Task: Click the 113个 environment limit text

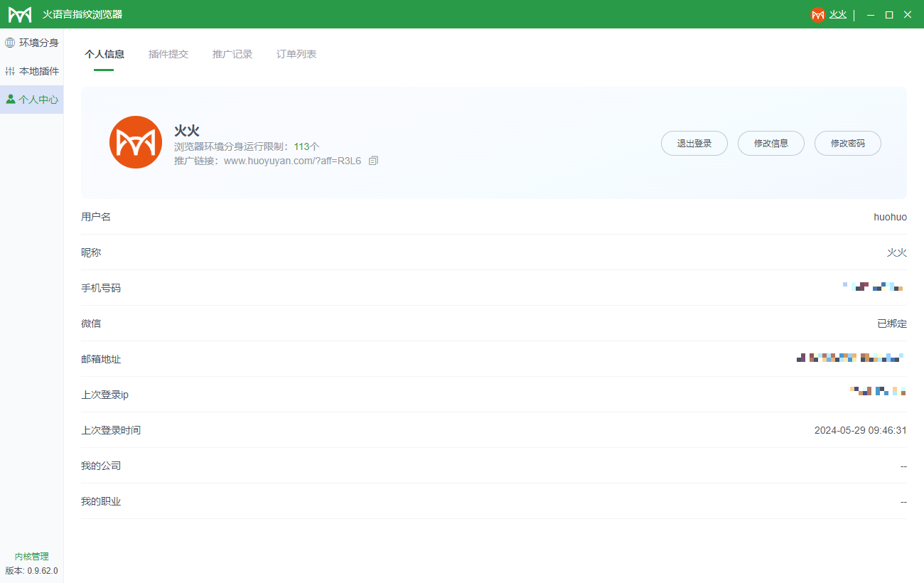Action: [x=307, y=146]
